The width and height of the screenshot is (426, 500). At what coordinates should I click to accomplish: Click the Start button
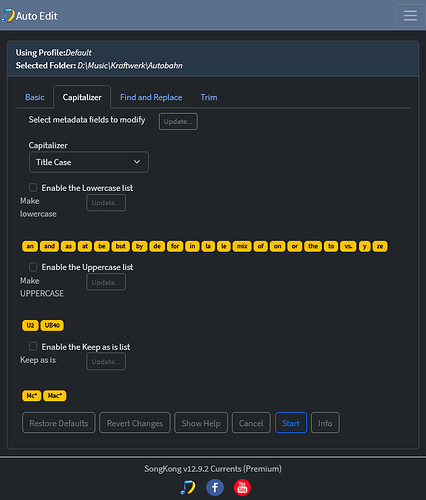pyautogui.click(x=291, y=423)
